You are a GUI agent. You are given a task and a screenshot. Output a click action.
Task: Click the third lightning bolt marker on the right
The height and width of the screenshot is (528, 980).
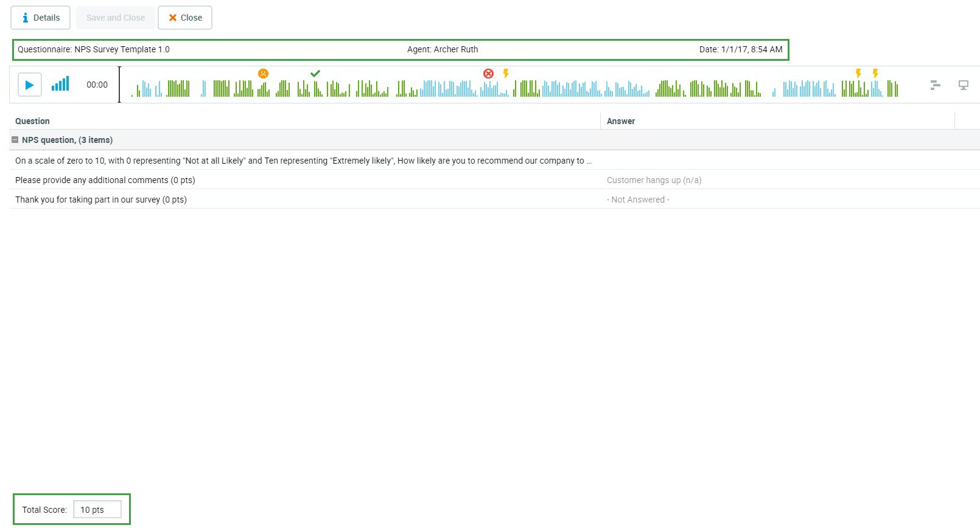(x=875, y=74)
